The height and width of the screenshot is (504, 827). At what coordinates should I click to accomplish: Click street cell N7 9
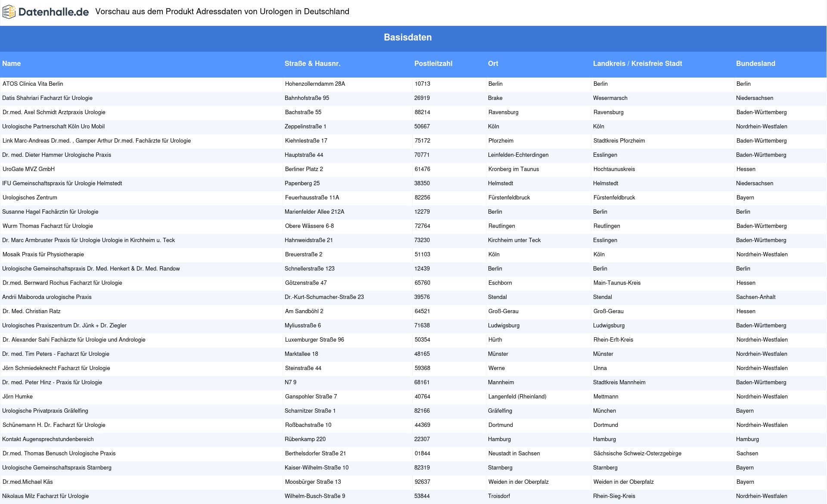(x=291, y=382)
